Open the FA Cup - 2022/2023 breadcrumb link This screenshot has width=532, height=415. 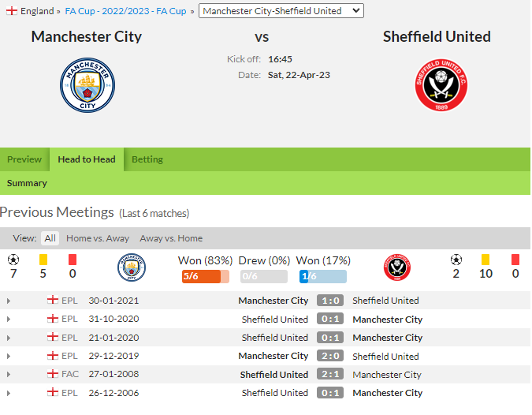125,11
